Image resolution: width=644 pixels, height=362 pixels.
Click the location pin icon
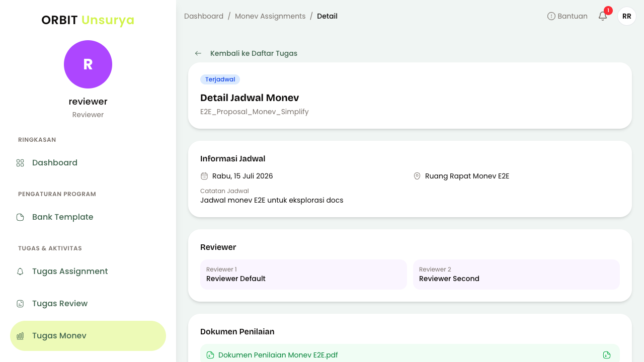(417, 176)
